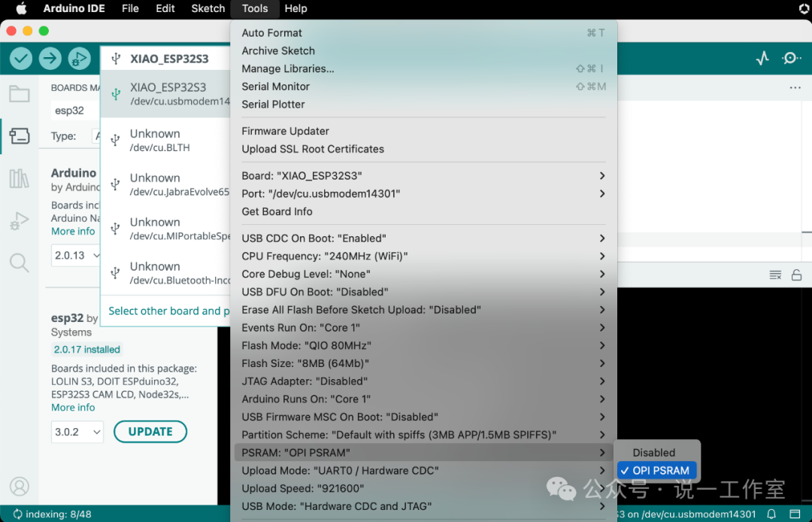Open More info link under Arduino package
812x522 pixels.
(x=73, y=232)
